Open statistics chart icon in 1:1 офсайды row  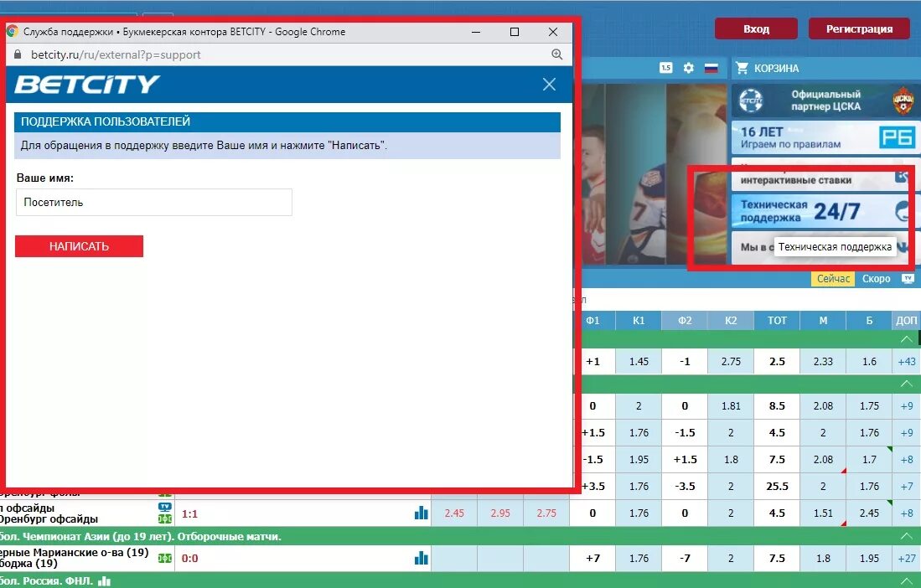coord(422,513)
